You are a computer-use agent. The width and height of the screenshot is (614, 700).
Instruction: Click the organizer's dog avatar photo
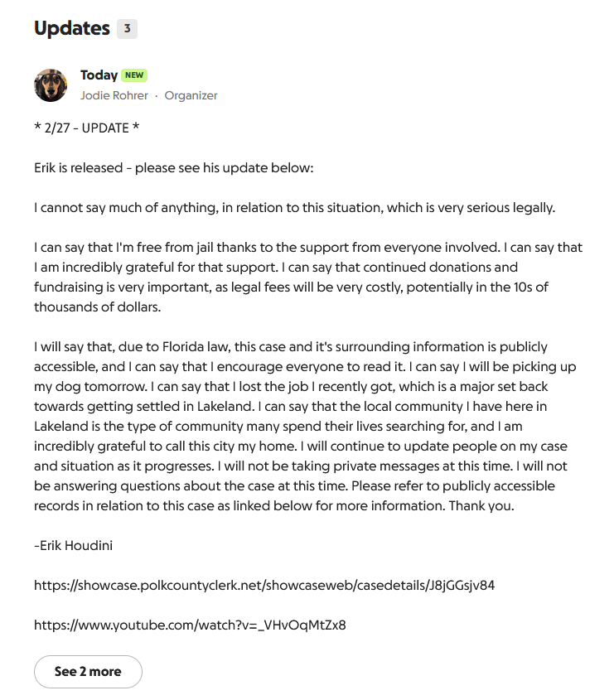click(x=51, y=85)
